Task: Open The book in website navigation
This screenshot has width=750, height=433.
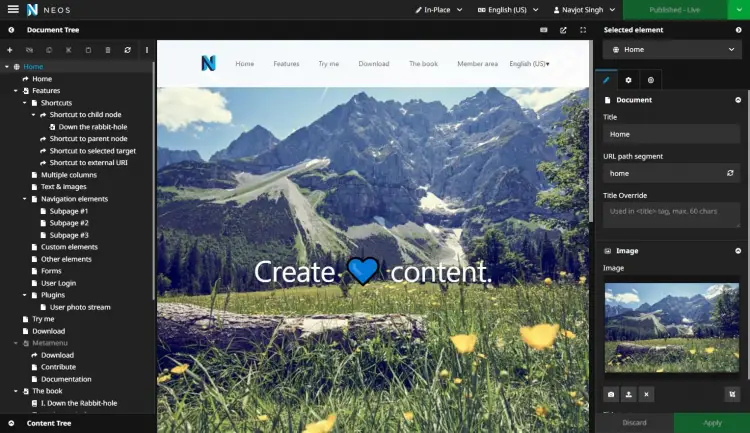Action: click(x=423, y=64)
